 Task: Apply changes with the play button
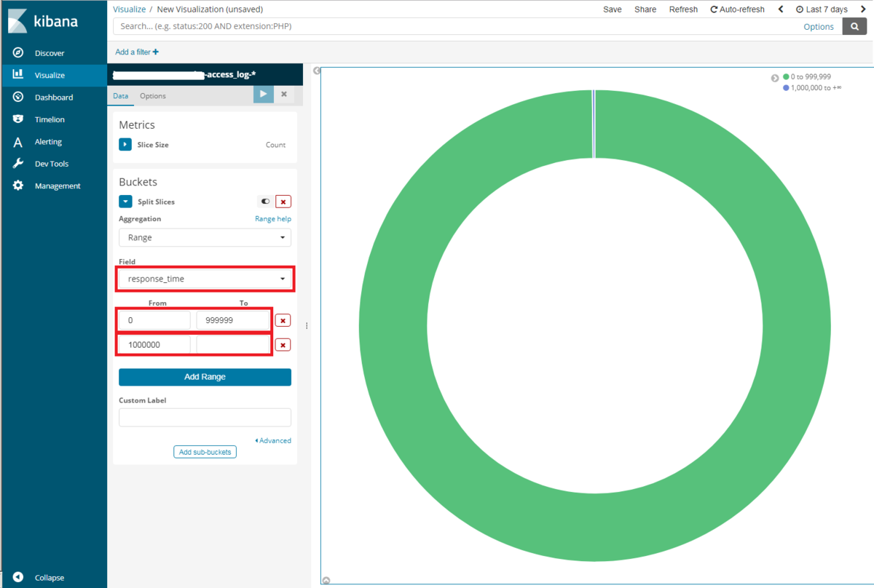264,95
